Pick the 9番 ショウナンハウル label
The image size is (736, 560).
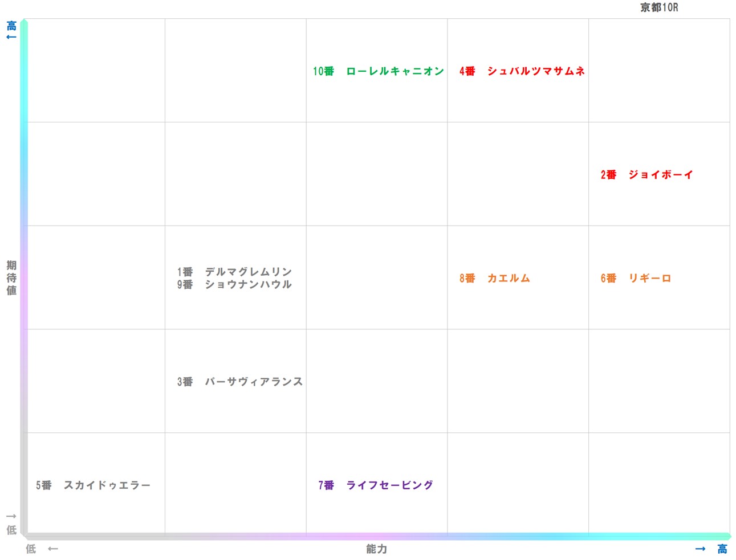pos(234,284)
